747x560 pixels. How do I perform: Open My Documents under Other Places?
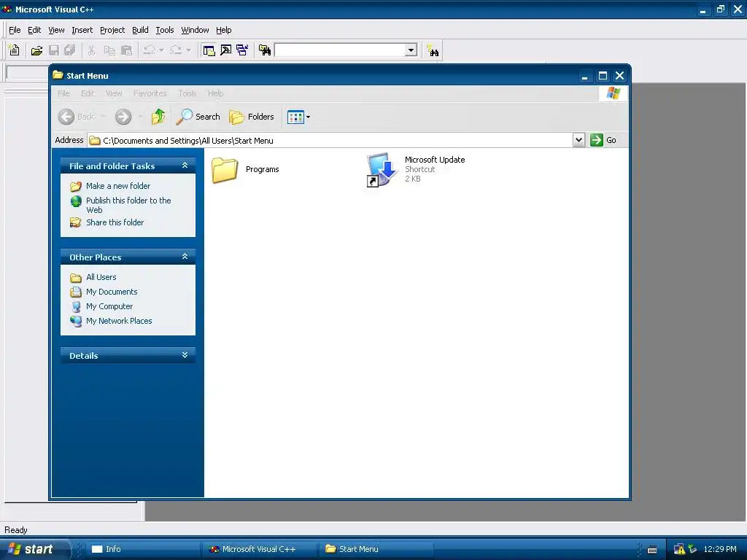click(x=112, y=292)
